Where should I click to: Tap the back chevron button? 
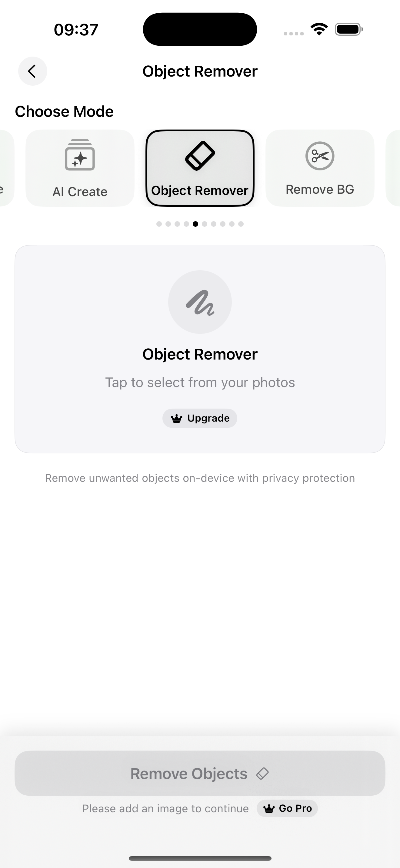pos(32,71)
